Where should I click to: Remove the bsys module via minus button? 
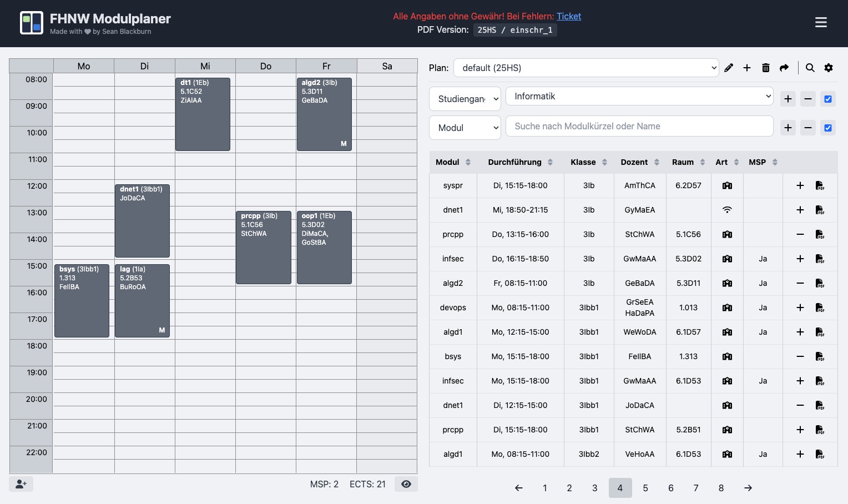[x=800, y=356]
